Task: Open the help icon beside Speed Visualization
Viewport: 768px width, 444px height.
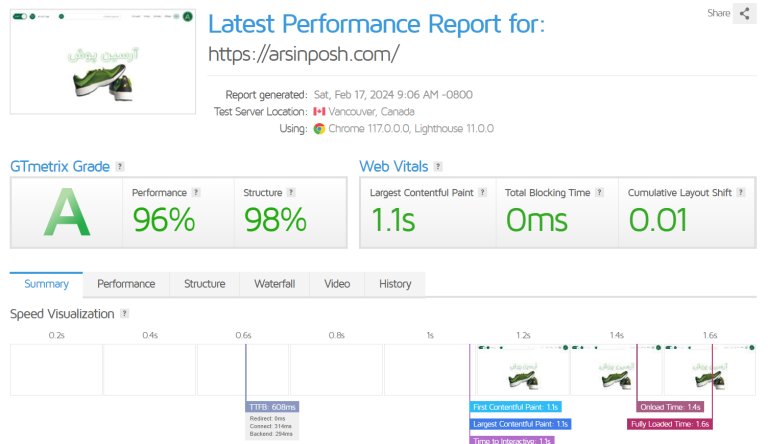Action: pos(125,314)
